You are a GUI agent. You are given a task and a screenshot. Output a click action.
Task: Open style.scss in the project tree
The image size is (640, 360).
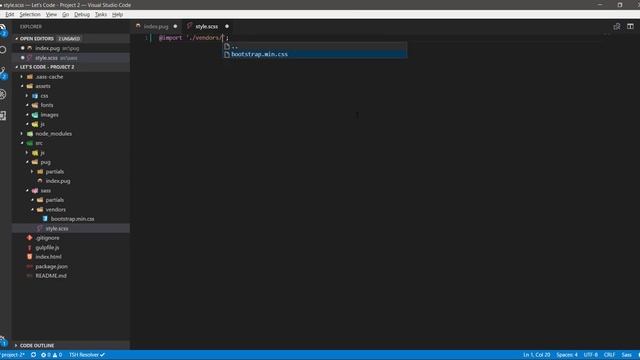(71, 229)
